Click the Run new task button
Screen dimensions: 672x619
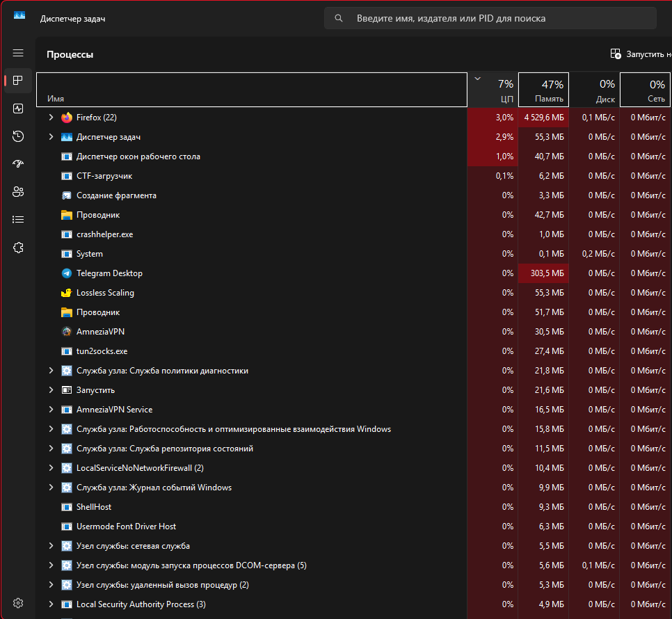(640, 54)
